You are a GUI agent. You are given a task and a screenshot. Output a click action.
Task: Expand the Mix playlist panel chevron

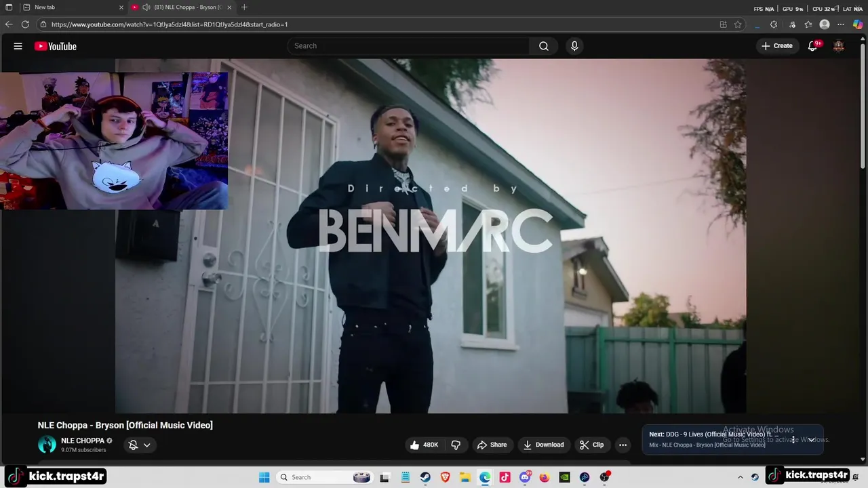coord(811,440)
